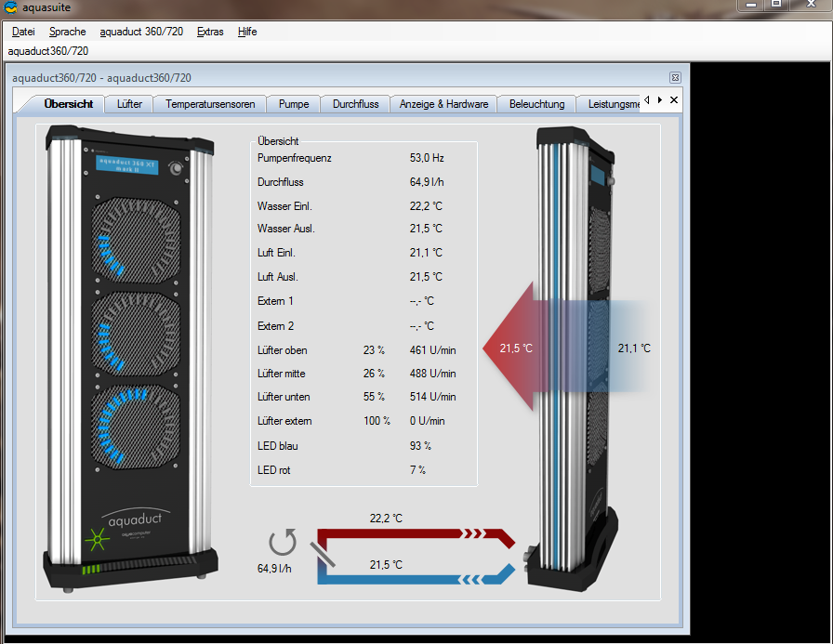Screen dimensions: 833x644
Task: Click the Lüfter extern 100 % value
Action: [x=377, y=421]
